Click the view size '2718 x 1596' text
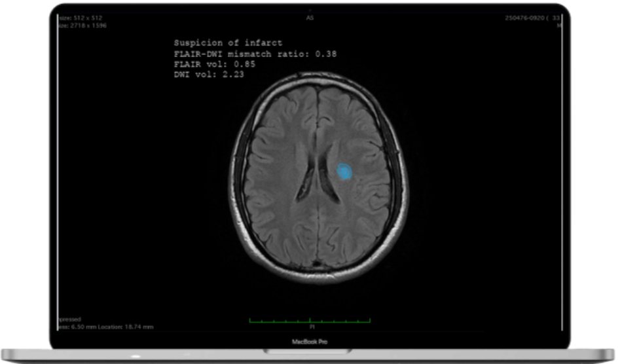 point(88,26)
